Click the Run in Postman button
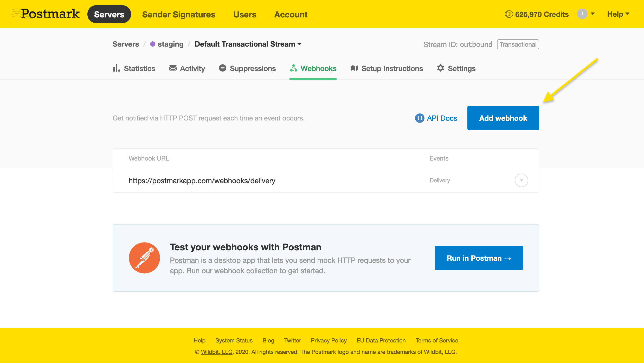 (x=479, y=258)
